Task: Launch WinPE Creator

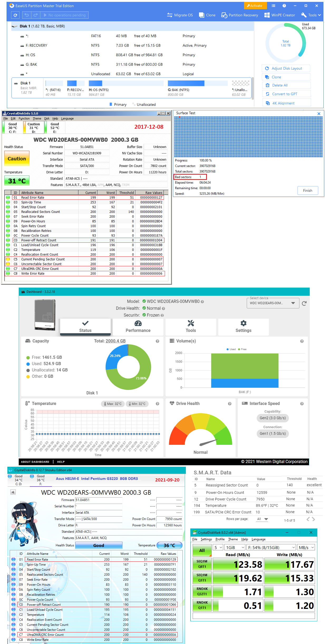Action: tap(280, 15)
